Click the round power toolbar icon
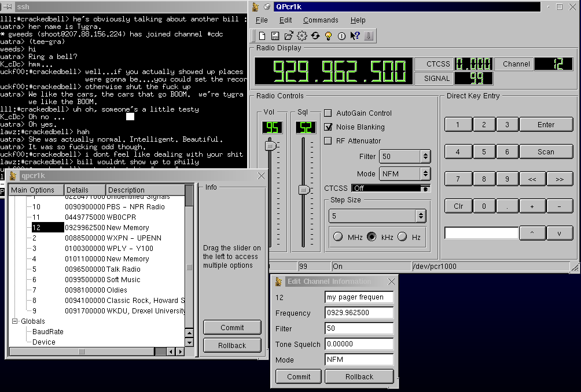Image resolution: width=581 pixels, height=392 pixels. 341,36
